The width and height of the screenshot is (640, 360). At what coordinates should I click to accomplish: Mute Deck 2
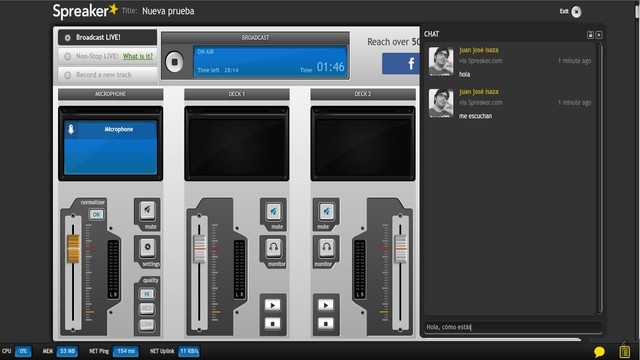(326, 211)
